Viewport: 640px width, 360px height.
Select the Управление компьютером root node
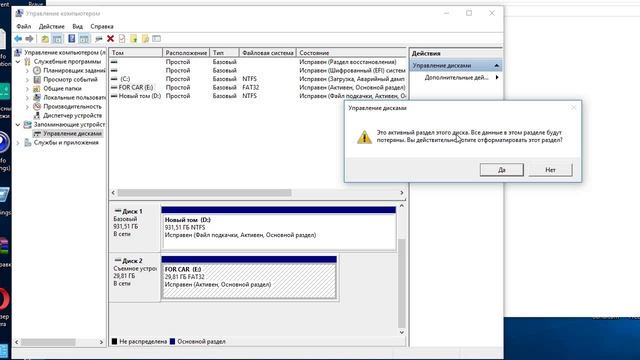pyautogui.click(x=64, y=52)
